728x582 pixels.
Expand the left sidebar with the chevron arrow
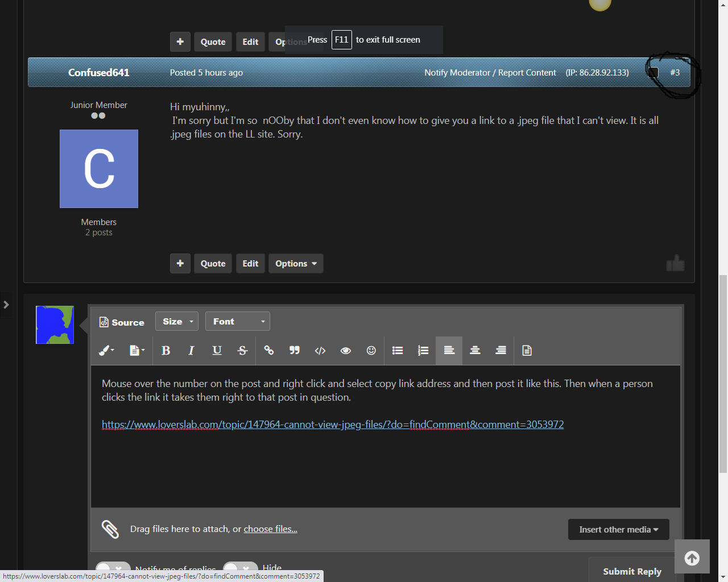point(6,305)
